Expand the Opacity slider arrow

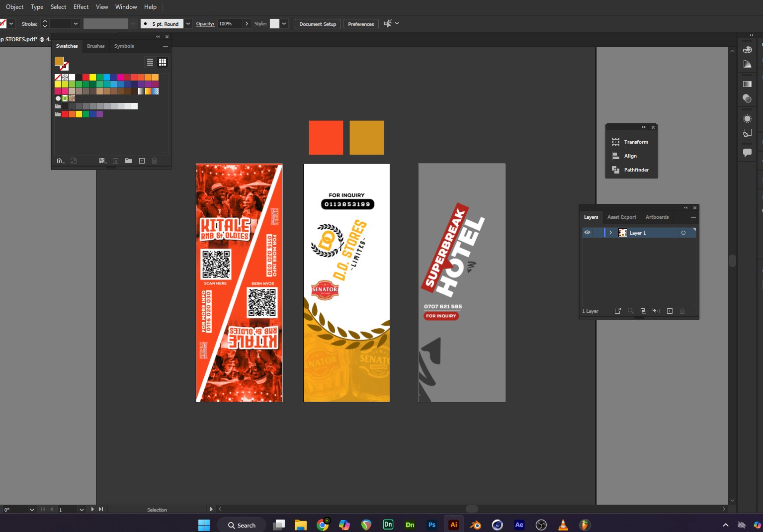(247, 23)
